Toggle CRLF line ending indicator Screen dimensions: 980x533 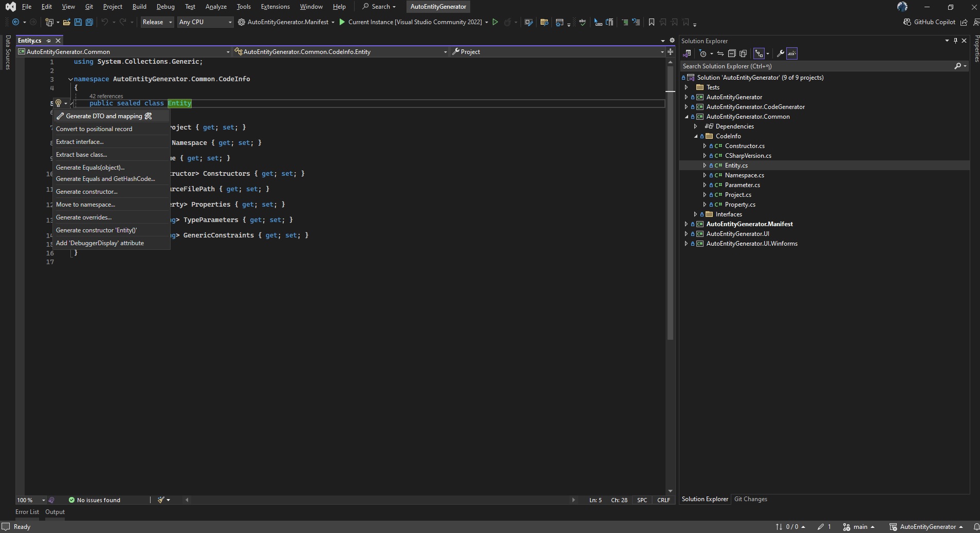coord(663,500)
